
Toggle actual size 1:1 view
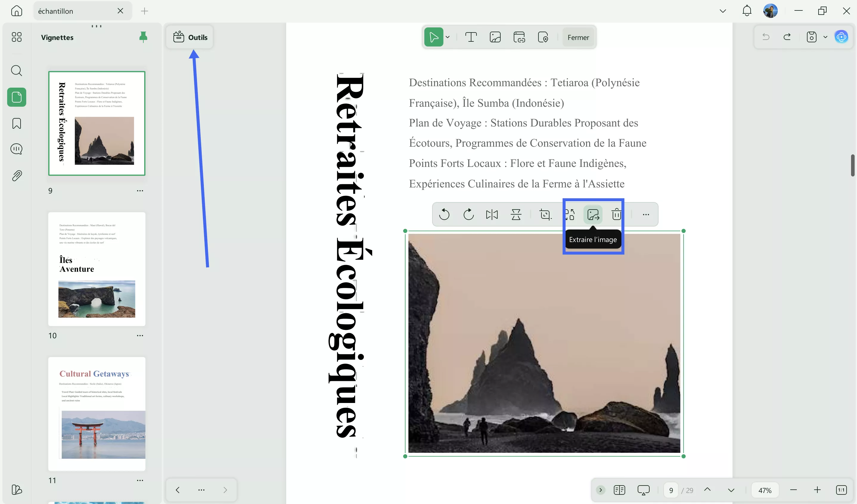[841, 490]
